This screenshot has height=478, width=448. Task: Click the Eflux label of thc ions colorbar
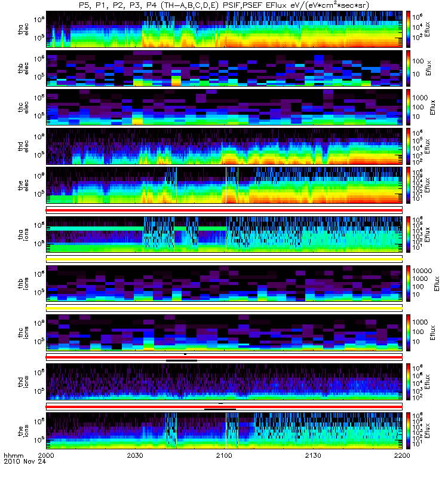432,333
